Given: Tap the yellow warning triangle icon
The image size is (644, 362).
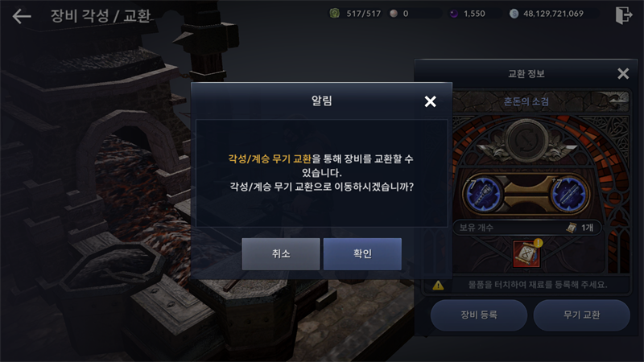Looking at the screenshot, I should [x=438, y=286].
